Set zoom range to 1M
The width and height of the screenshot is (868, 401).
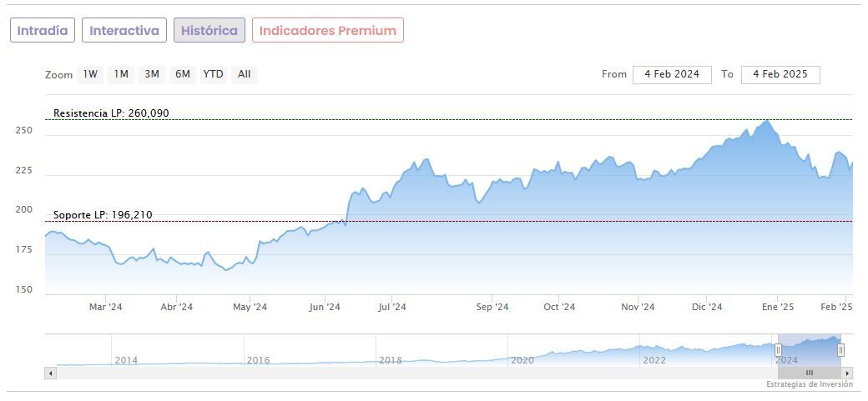(x=121, y=74)
